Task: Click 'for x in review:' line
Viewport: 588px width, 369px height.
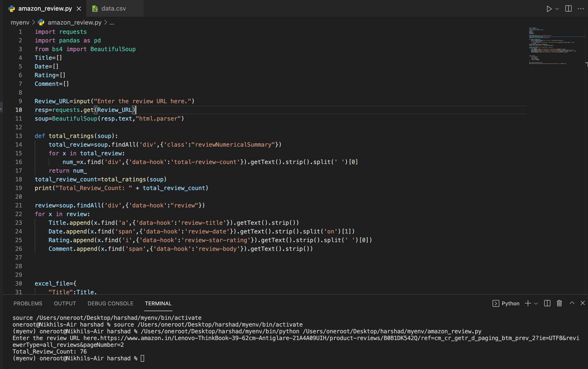Action: (62, 214)
